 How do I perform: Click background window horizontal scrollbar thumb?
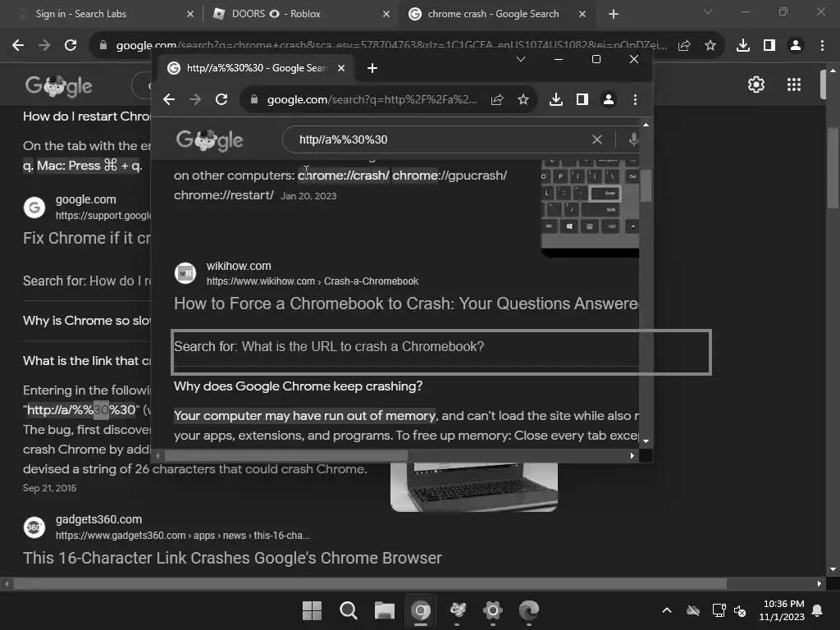point(370,583)
